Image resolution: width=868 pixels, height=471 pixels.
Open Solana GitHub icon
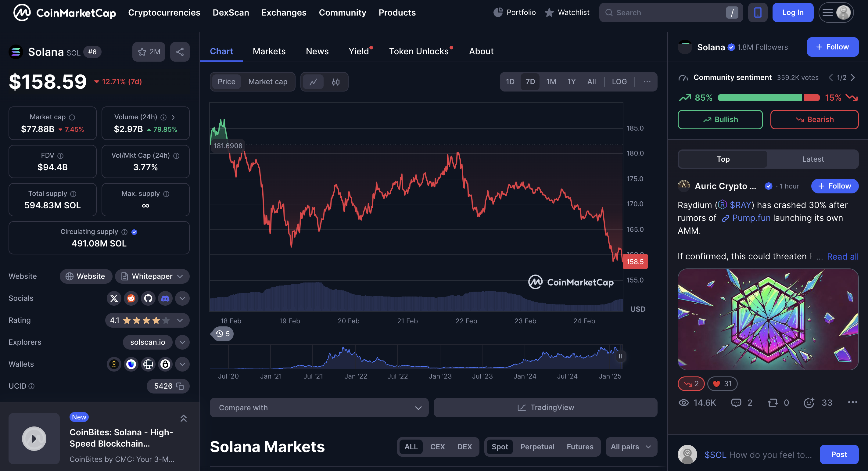click(x=148, y=299)
